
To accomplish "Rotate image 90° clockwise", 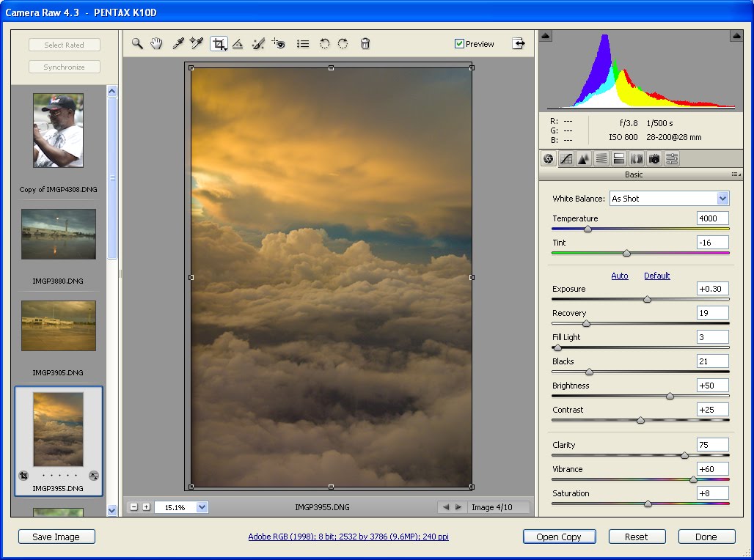I will pos(343,44).
